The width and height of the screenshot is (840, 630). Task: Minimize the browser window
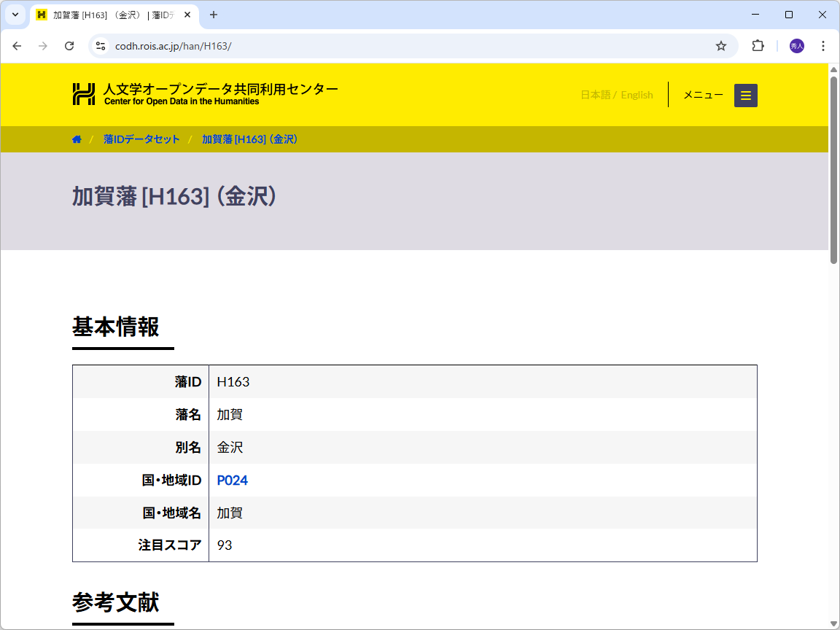click(x=755, y=15)
